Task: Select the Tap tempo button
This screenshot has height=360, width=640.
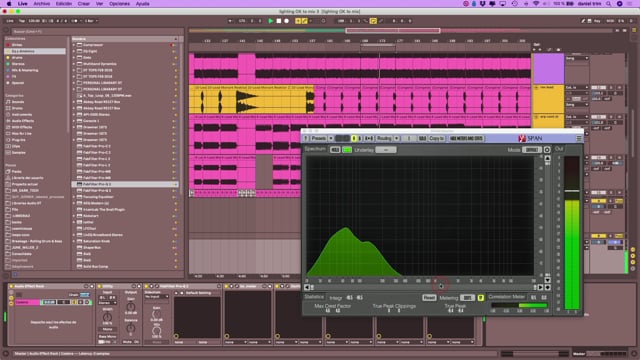Action: tap(22, 21)
